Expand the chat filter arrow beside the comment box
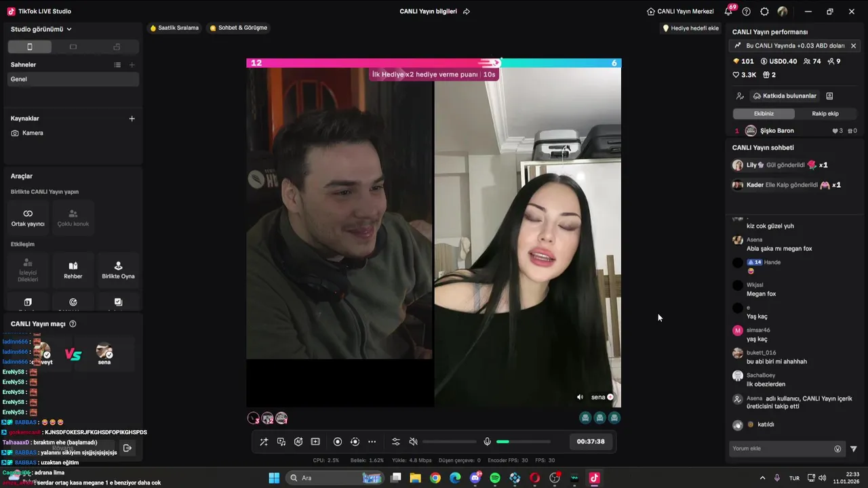 pyautogui.click(x=854, y=449)
